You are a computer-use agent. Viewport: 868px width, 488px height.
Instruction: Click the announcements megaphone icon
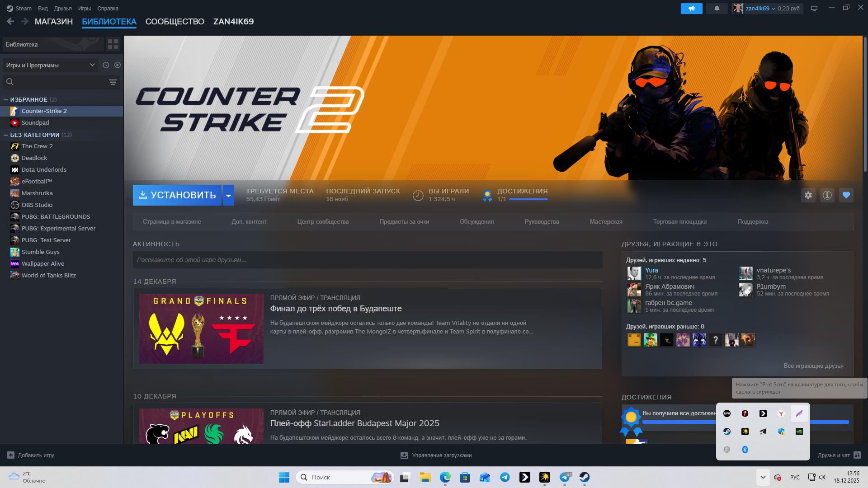click(691, 9)
